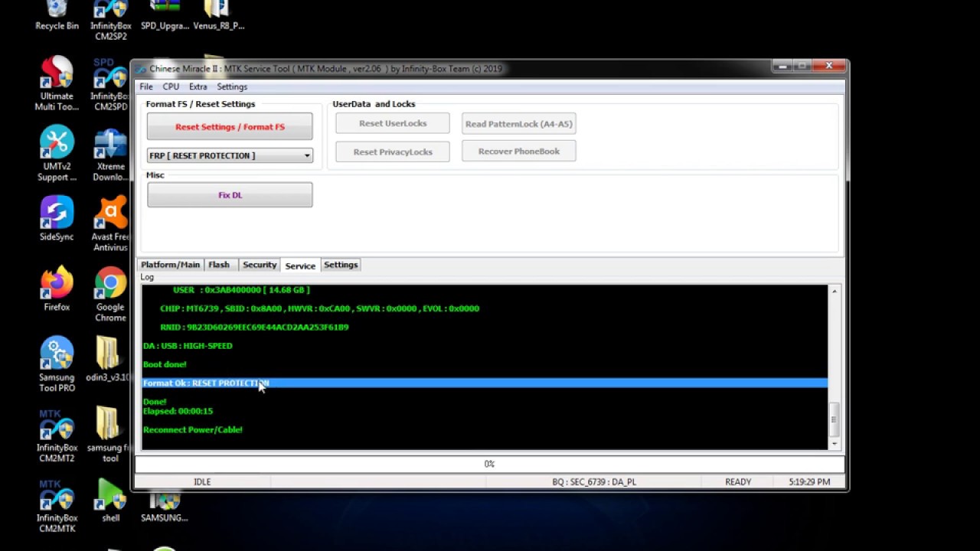980x551 pixels.
Task: Open SAMSUNG desktop icon at bottom
Action: click(x=164, y=508)
